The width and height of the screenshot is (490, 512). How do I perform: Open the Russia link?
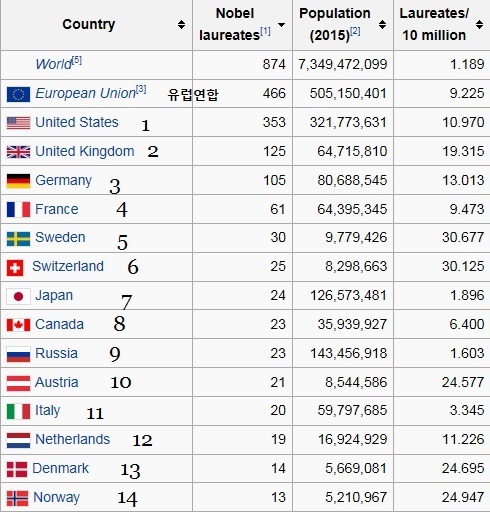pos(56,353)
